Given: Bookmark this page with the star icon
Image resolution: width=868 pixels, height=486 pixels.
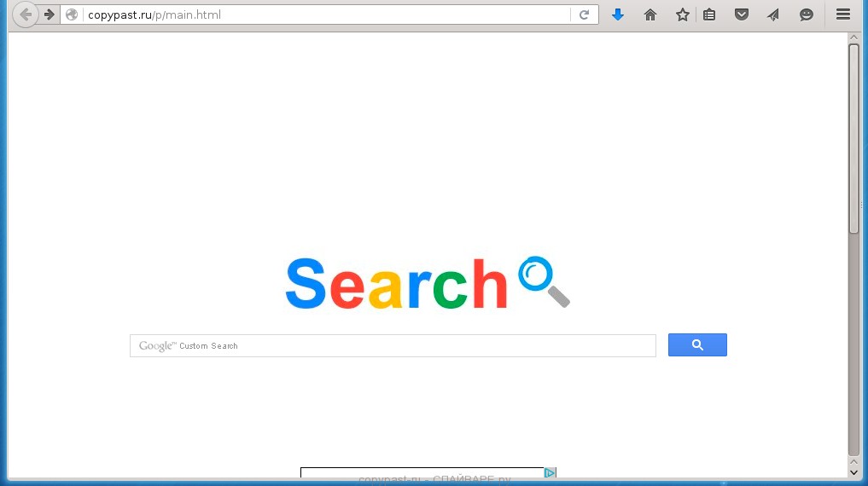Looking at the screenshot, I should (x=683, y=15).
